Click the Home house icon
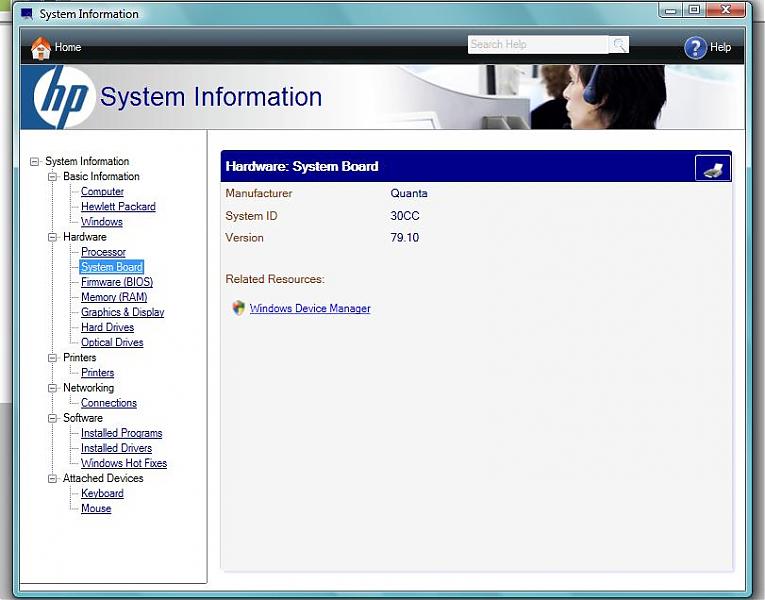The height and width of the screenshot is (600, 765). click(x=41, y=47)
